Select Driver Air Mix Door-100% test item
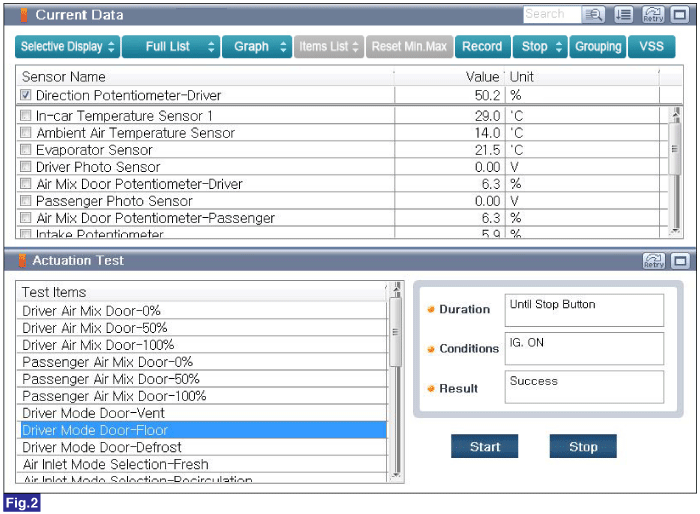The width and height of the screenshot is (700, 514). point(202,344)
